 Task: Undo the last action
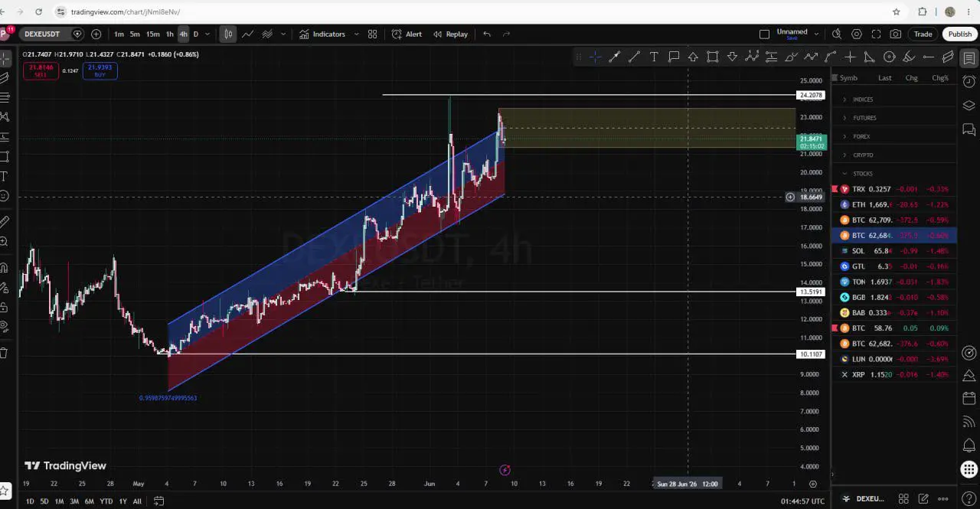[x=487, y=34]
